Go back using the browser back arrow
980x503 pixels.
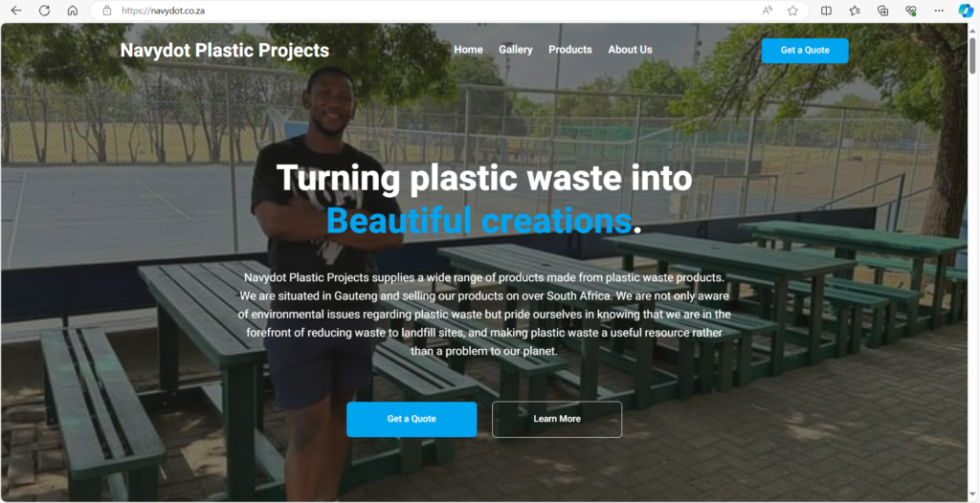16,11
